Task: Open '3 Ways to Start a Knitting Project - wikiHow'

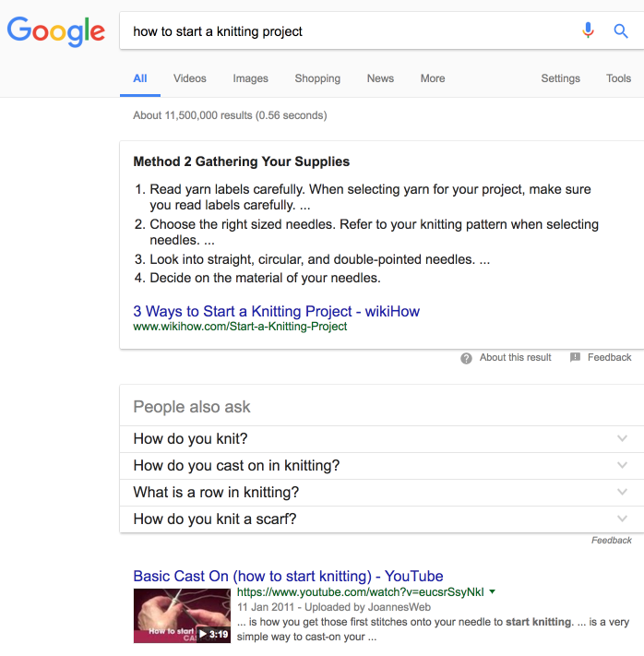Action: click(x=276, y=311)
